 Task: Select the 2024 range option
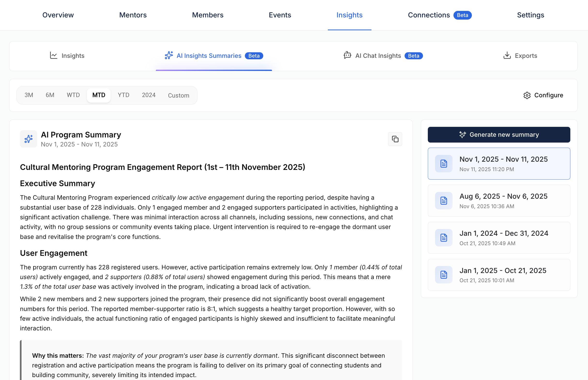pos(149,95)
